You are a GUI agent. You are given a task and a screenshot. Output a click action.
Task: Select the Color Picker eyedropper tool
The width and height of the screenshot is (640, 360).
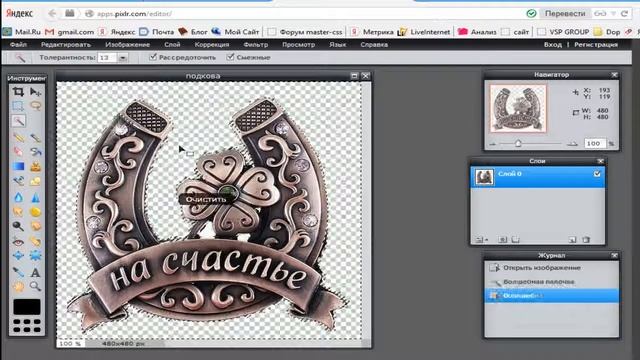[x=18, y=272]
